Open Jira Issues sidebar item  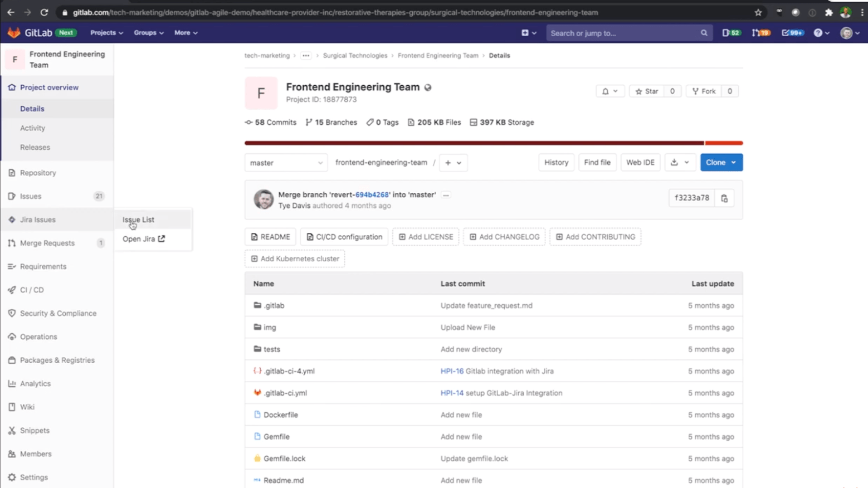click(57, 220)
